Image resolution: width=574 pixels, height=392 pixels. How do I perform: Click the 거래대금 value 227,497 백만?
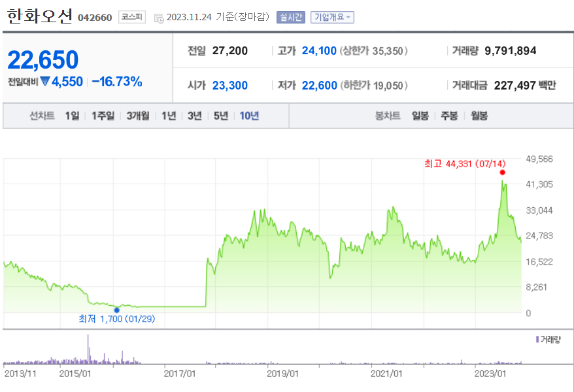pyautogui.click(x=525, y=86)
